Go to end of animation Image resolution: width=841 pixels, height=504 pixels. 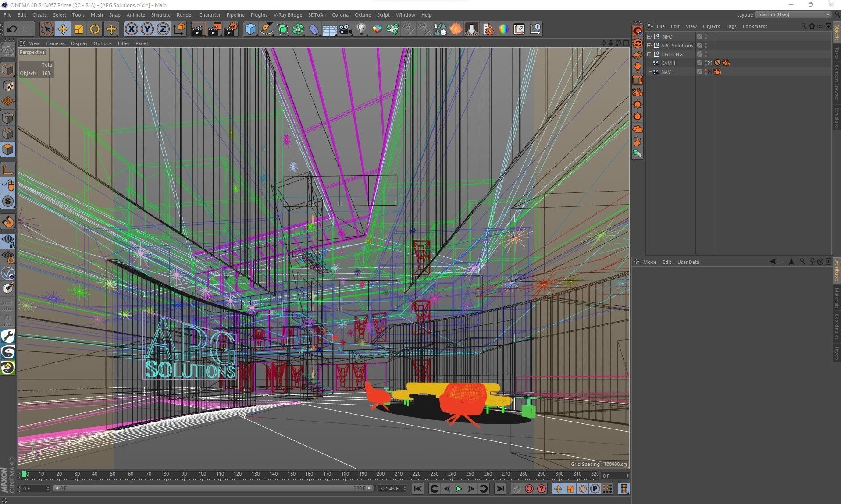[x=500, y=489]
